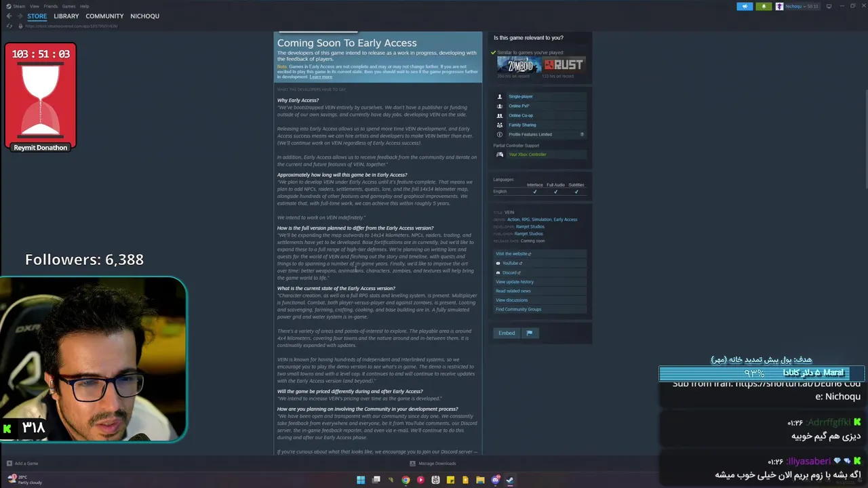Click the Add a Game button
Image resolution: width=868 pixels, height=488 pixels.
coord(22,464)
